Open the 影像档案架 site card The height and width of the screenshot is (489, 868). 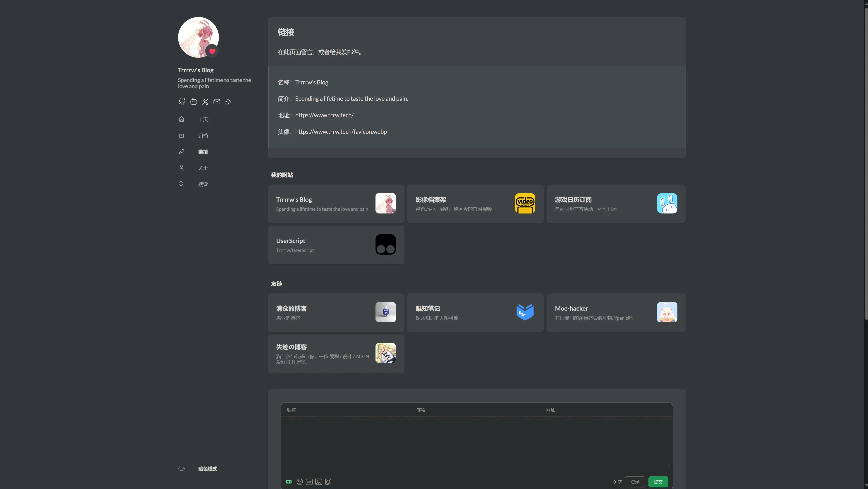(475, 204)
